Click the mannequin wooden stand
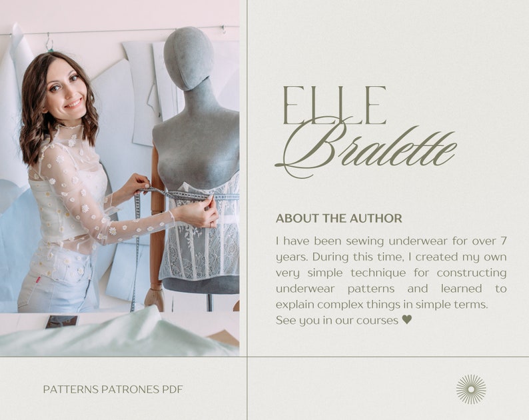This screenshot has height=420, width=529. 157,229
